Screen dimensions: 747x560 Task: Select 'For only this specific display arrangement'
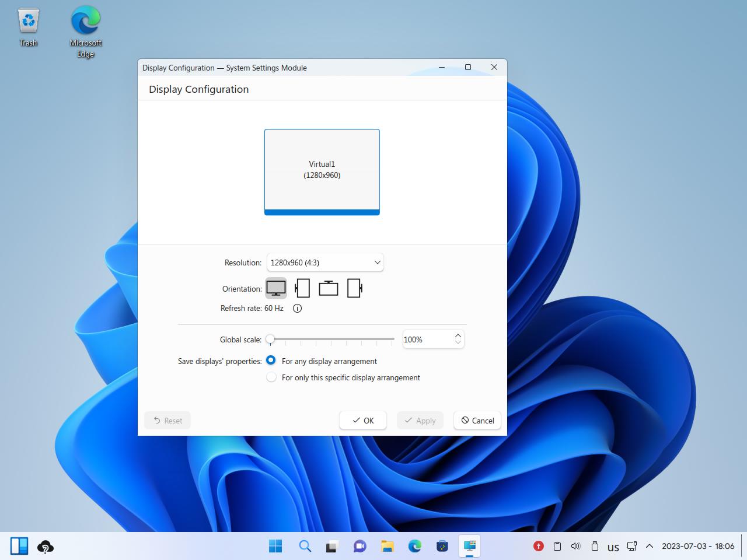tap(343, 377)
